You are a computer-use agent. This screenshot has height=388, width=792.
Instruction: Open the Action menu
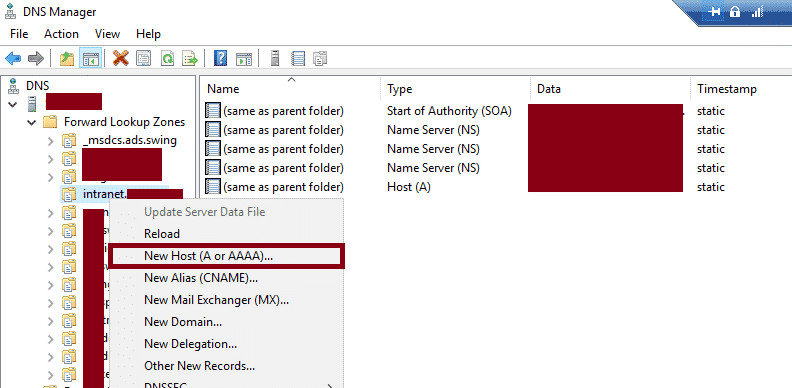point(61,34)
